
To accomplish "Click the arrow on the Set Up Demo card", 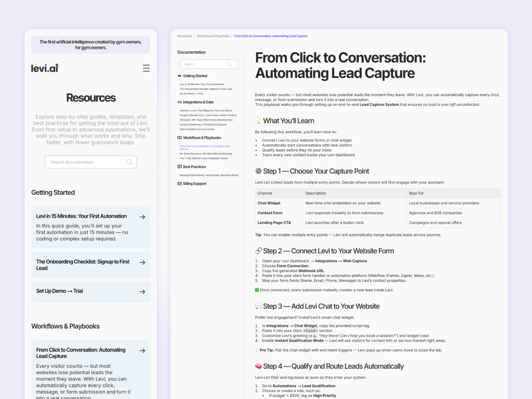I will coord(142,292).
